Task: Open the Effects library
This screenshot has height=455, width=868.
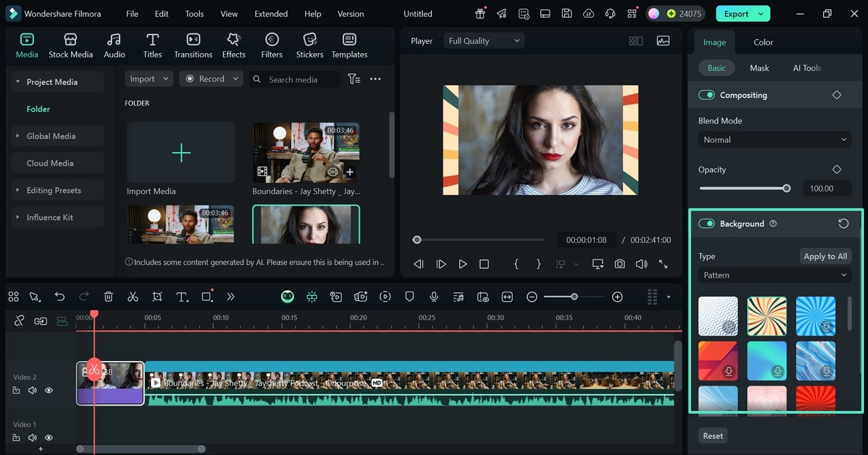Action: (x=234, y=45)
